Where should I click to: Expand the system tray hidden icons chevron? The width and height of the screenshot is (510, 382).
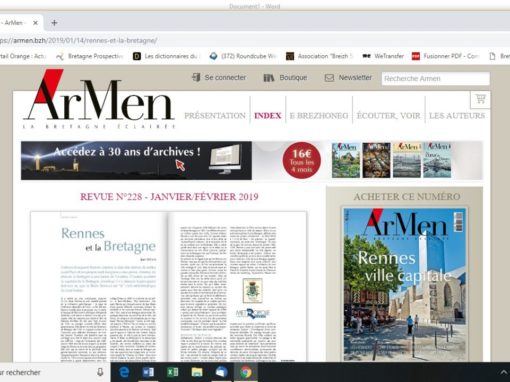pos(503,372)
